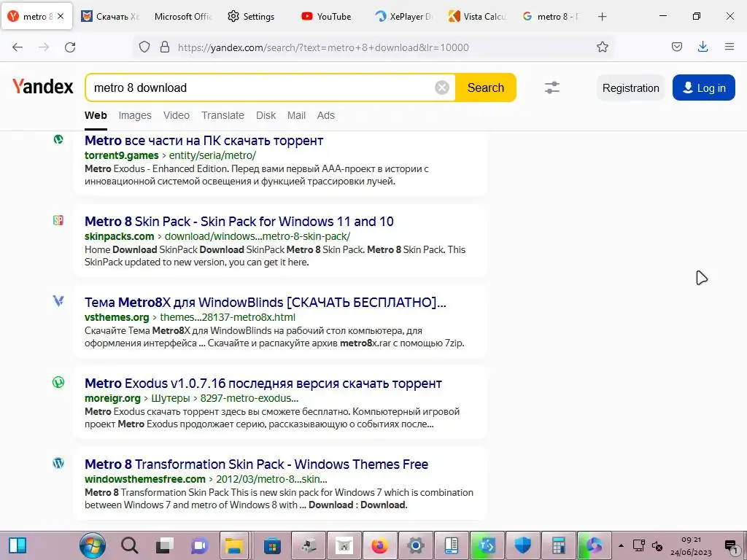This screenshot has height=560, width=747.
Task: Open the Disk tab
Action: 266,115
